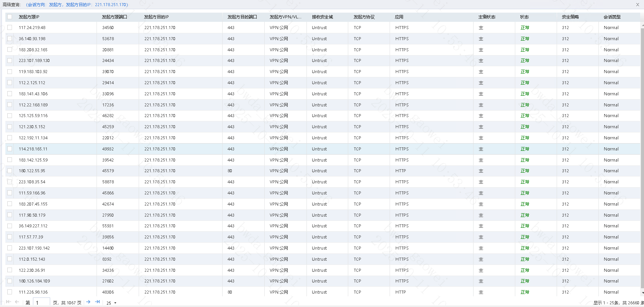This screenshot has width=644, height=307.
Task: Select checkbox for source IP 114.218.165.11
Action: click(10, 149)
